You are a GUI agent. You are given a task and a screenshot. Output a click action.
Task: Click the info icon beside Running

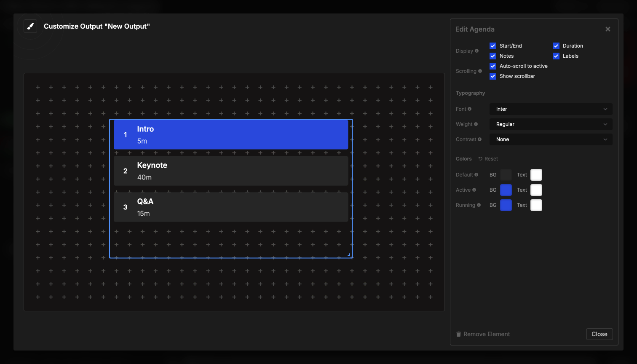(479, 205)
